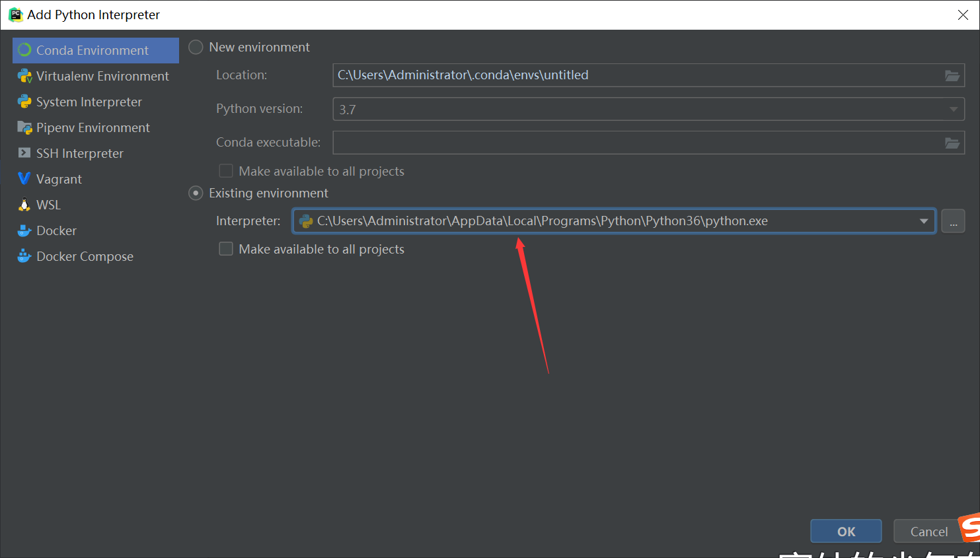Screen dimensions: 980x558
Task: Click the SSH Interpreter terminal icon
Action: [24, 153]
